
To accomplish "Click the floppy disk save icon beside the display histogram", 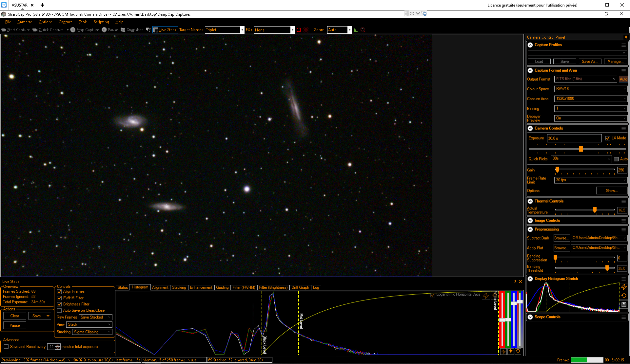I will point(624,304).
